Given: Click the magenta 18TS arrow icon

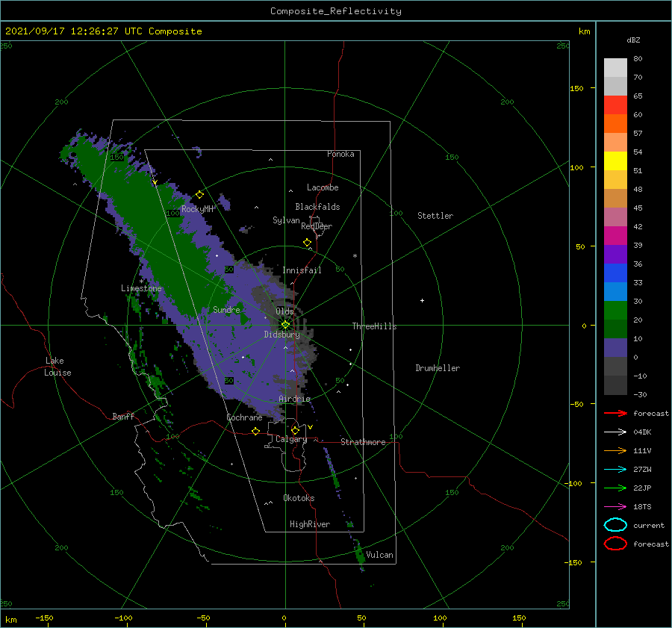Looking at the screenshot, I should point(615,507).
